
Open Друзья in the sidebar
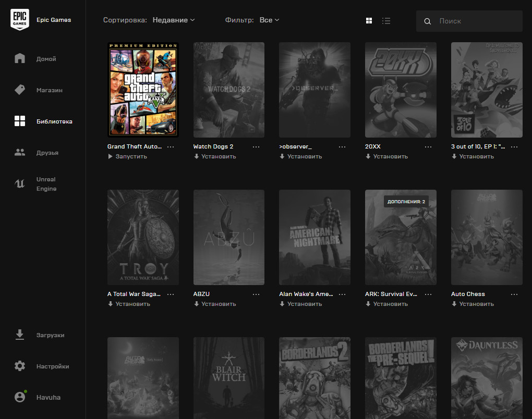point(47,153)
